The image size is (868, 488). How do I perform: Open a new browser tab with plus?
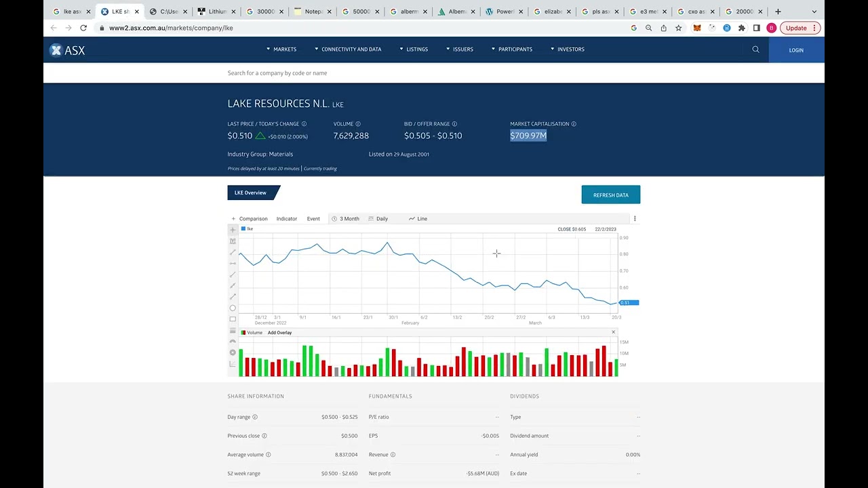coord(778,12)
